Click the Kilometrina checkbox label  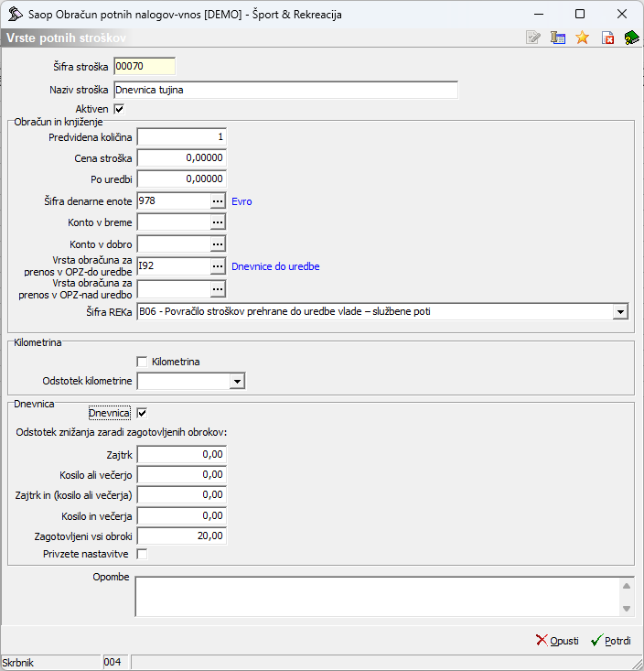(176, 362)
